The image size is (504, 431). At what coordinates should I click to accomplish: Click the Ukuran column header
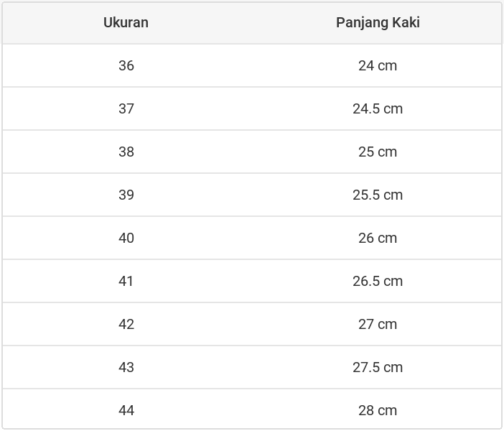pos(126,22)
